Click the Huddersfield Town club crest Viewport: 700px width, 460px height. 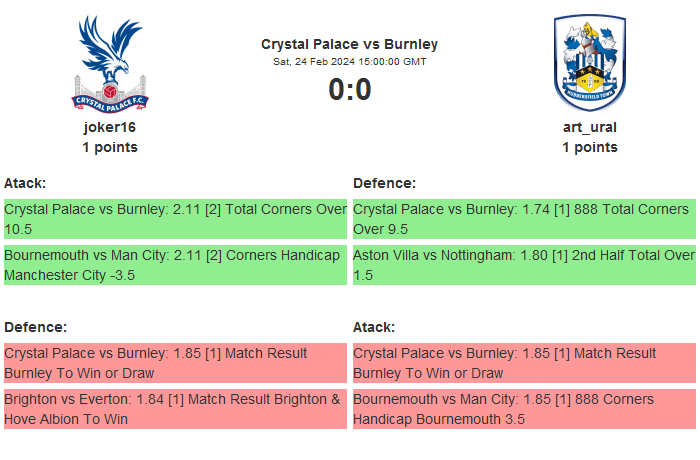click(589, 62)
